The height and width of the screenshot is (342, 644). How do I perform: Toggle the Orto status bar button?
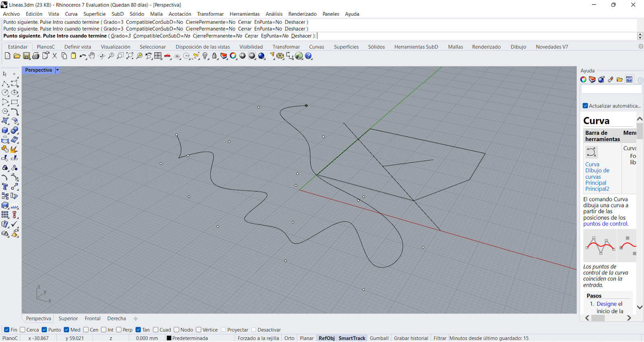(289, 338)
